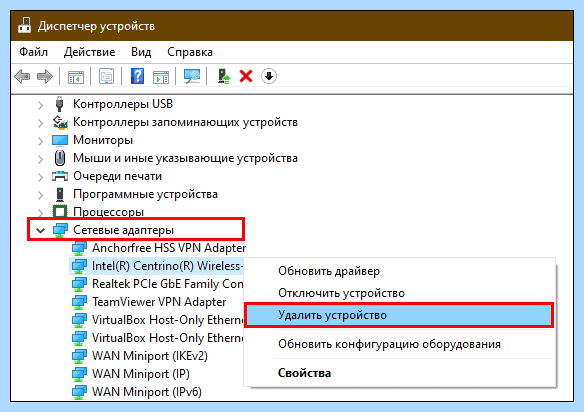Viewport: 584px width, 412px height.
Task: Select Удалить устройство in context menu
Action: [399, 315]
